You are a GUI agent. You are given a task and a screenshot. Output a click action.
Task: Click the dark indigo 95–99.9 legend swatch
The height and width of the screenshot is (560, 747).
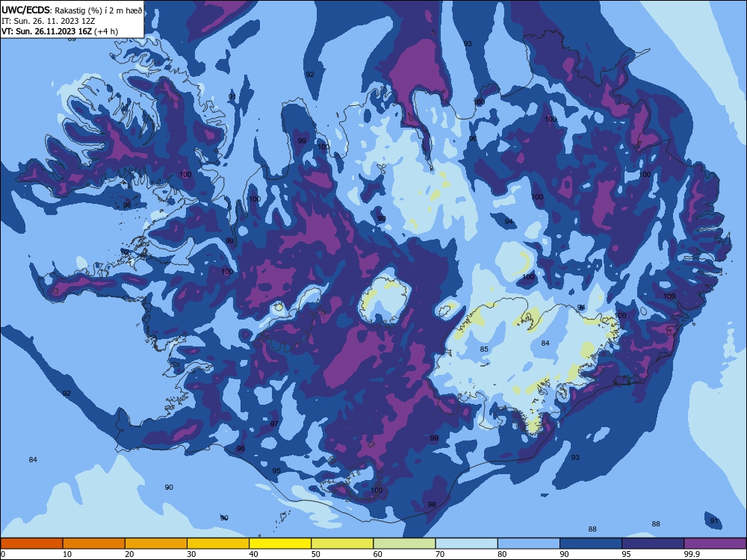click(x=653, y=544)
